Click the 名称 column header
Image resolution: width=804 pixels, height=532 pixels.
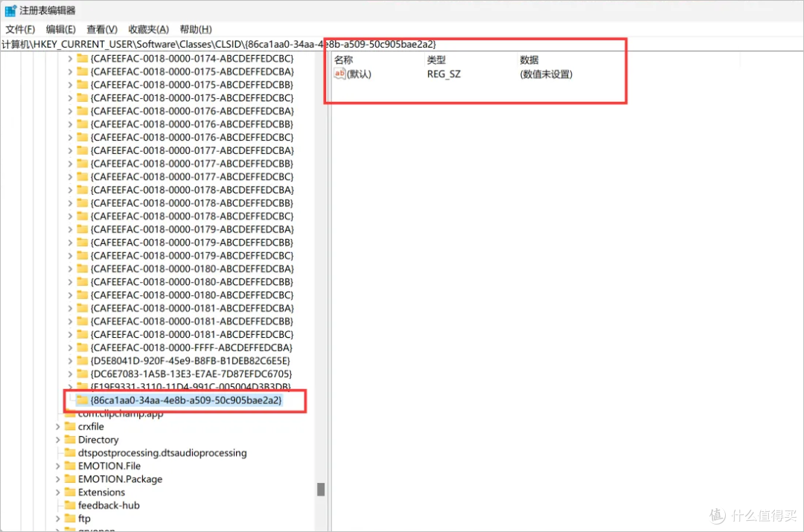343,60
